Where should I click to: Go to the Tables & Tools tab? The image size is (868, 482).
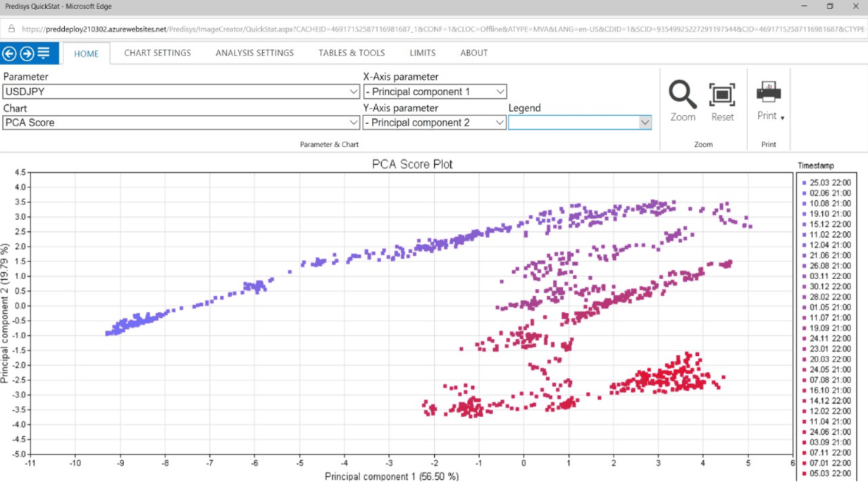coord(352,53)
